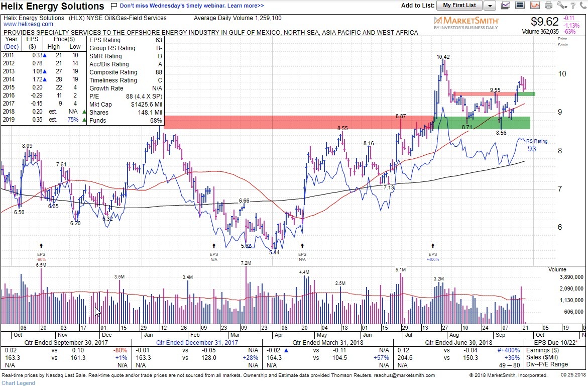Click the current price $9.62
This screenshot has height=386, width=588.
(544, 22)
